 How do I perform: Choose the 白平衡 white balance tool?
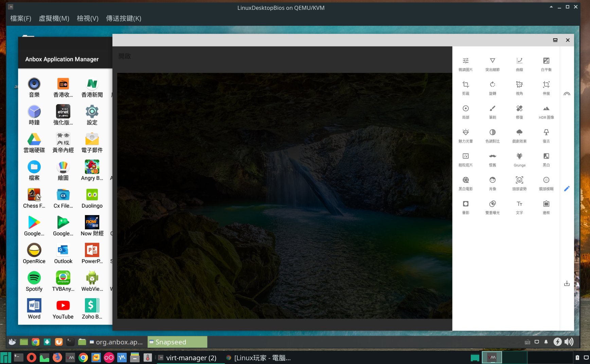[546, 64]
